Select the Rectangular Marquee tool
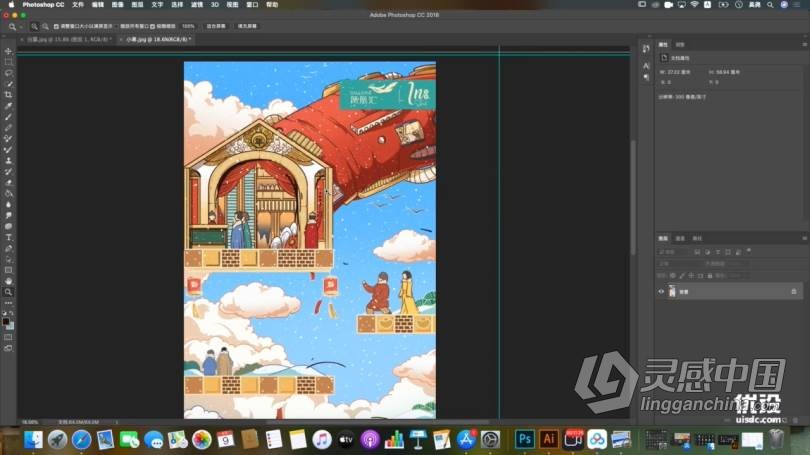 click(x=8, y=62)
